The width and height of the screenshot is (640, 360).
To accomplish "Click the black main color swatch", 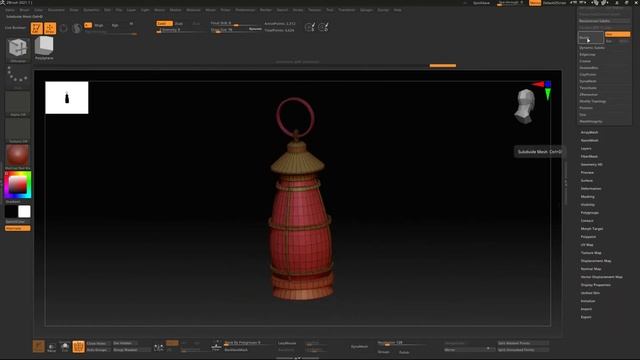I will click(11, 211).
